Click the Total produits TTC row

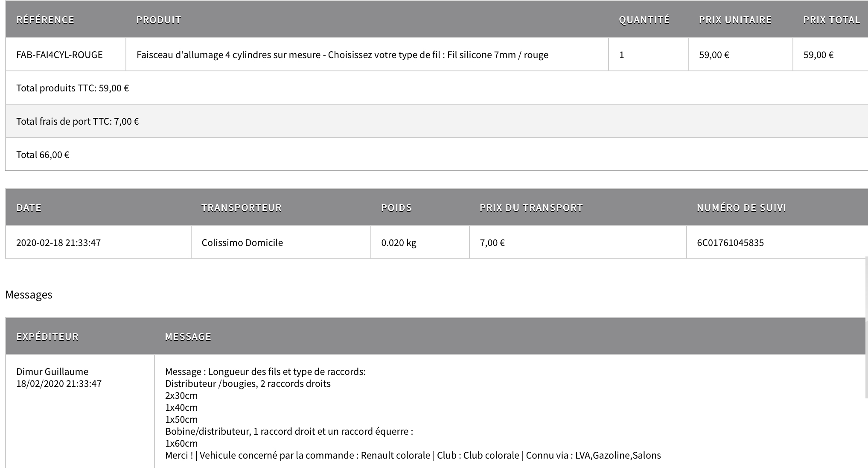click(x=73, y=88)
